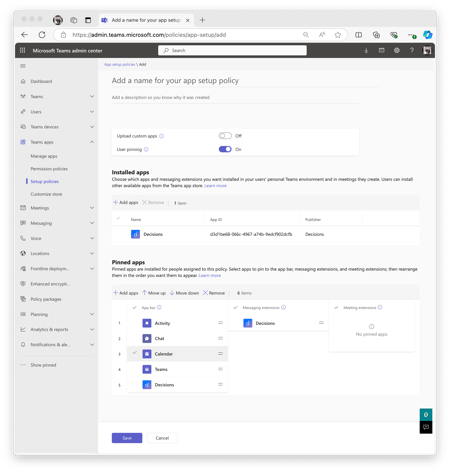Click the description input field
Image resolution: width=450 pixels, height=472 pixels.
click(235, 98)
